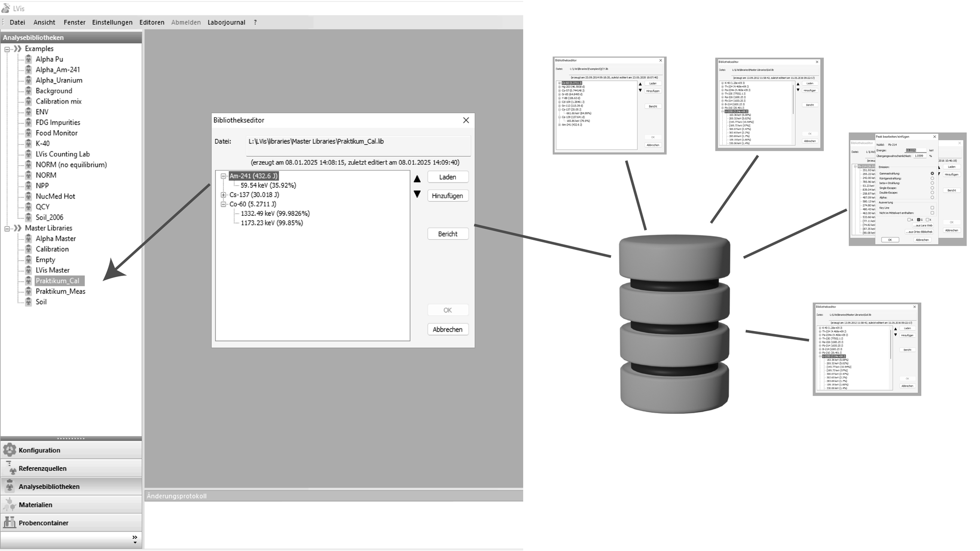Viewport: 980px width, 551px height.
Task: Click the move-down arrow in Bibliothekseditor
Action: [x=417, y=194]
